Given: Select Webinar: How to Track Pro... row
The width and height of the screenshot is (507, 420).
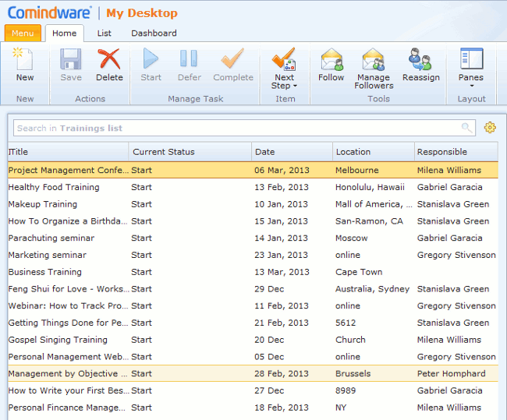Looking at the screenshot, I should 253,305.
